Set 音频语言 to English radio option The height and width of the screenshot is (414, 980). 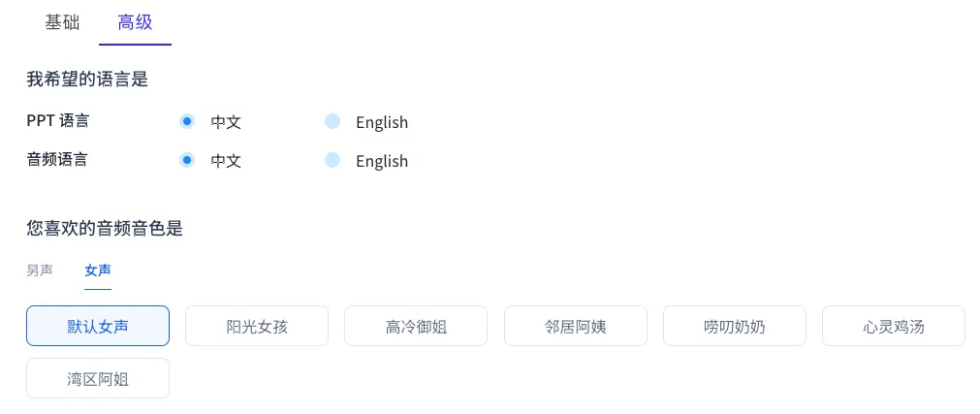point(332,160)
